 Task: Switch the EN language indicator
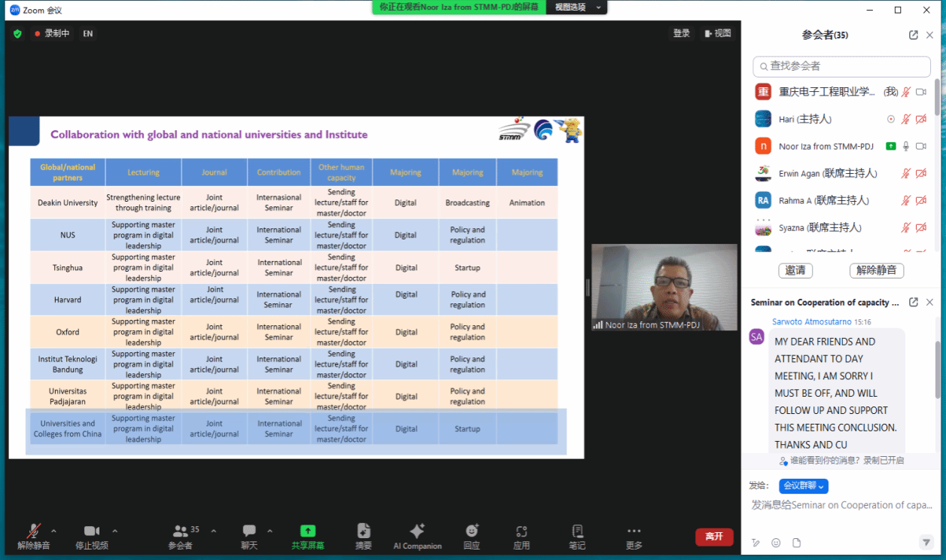tap(88, 34)
